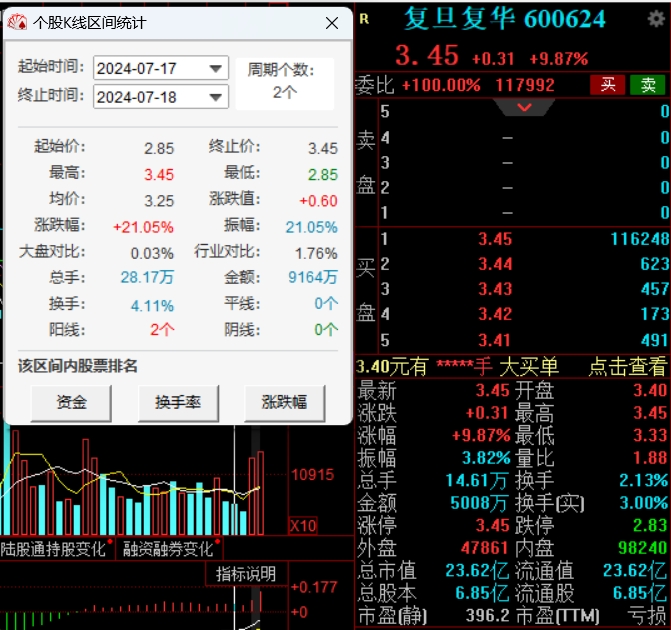The width and height of the screenshot is (671, 630).
Task: Click the 指标说明 button
Action: click(x=246, y=574)
